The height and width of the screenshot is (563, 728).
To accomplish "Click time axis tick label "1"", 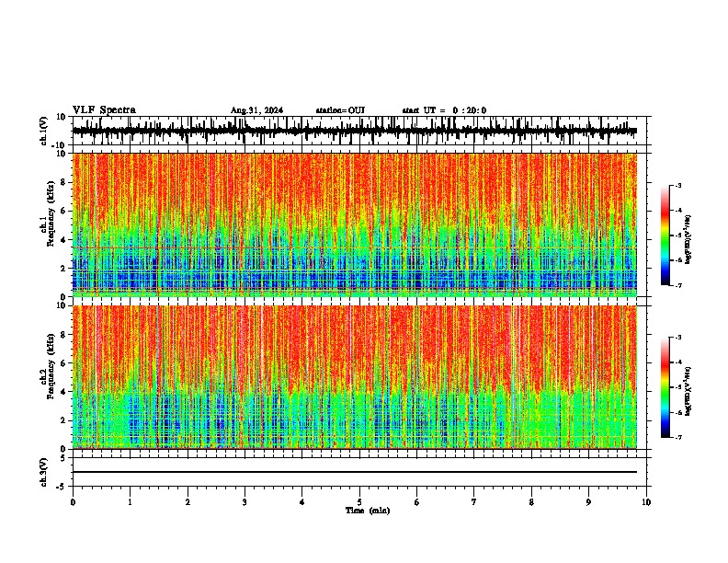I will point(130,502).
